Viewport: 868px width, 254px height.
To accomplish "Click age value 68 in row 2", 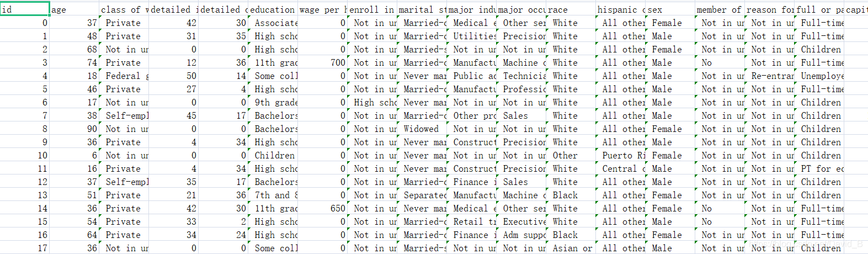I will tap(74, 49).
